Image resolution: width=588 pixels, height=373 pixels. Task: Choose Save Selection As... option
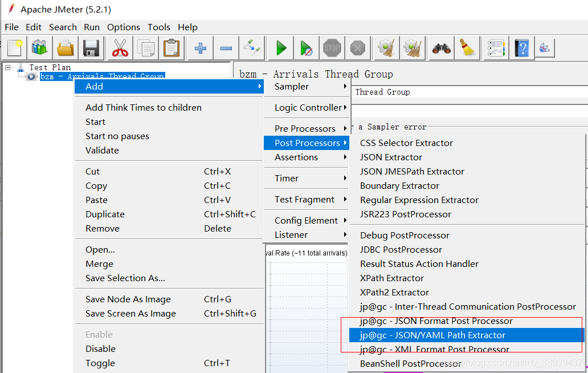point(169,278)
